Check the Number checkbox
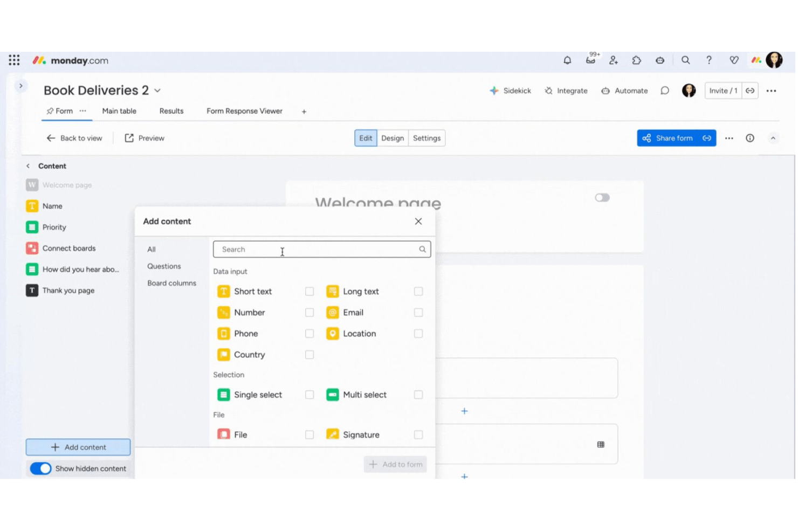The height and width of the screenshot is (532, 798). [309, 313]
